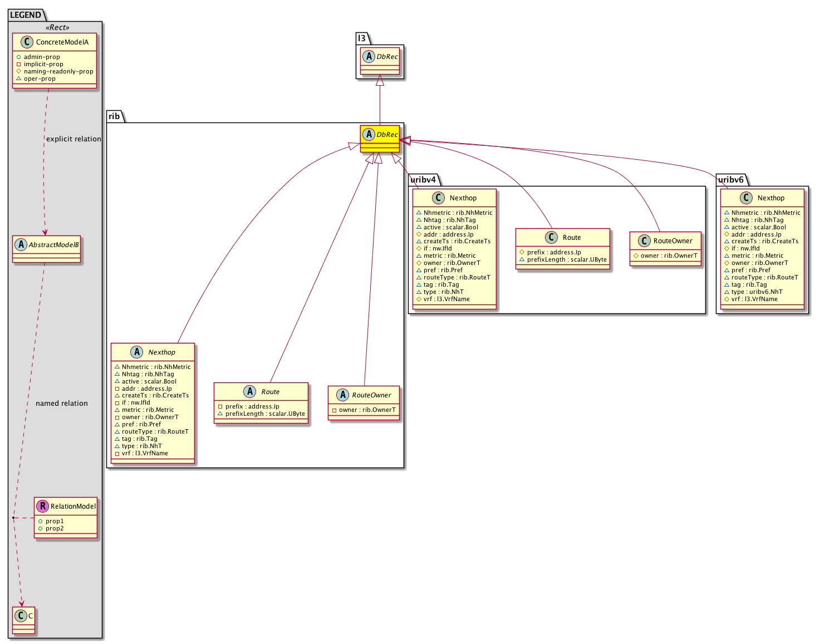The width and height of the screenshot is (820, 644).
Task: Select the C icon of uribv4 Route
Action: pos(551,238)
